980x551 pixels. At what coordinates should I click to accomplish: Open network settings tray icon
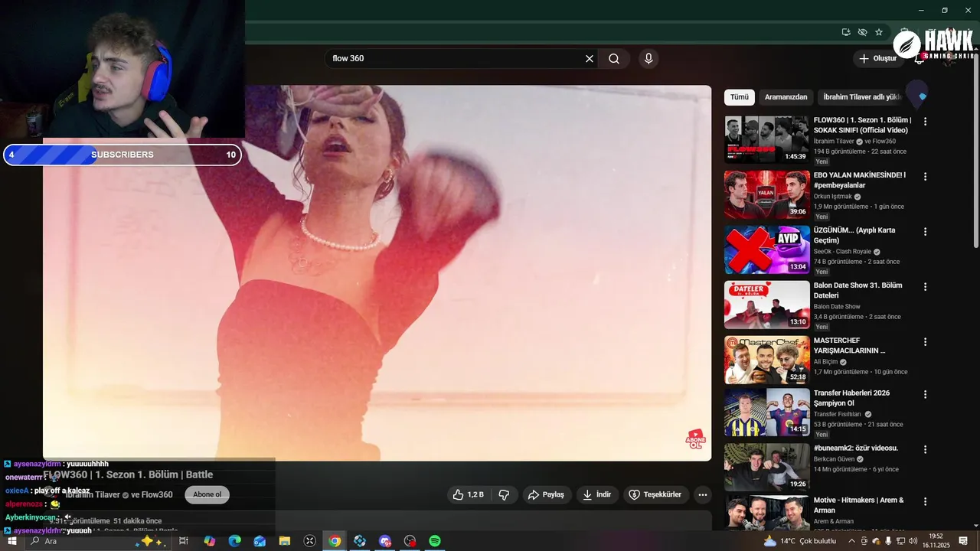(900, 541)
